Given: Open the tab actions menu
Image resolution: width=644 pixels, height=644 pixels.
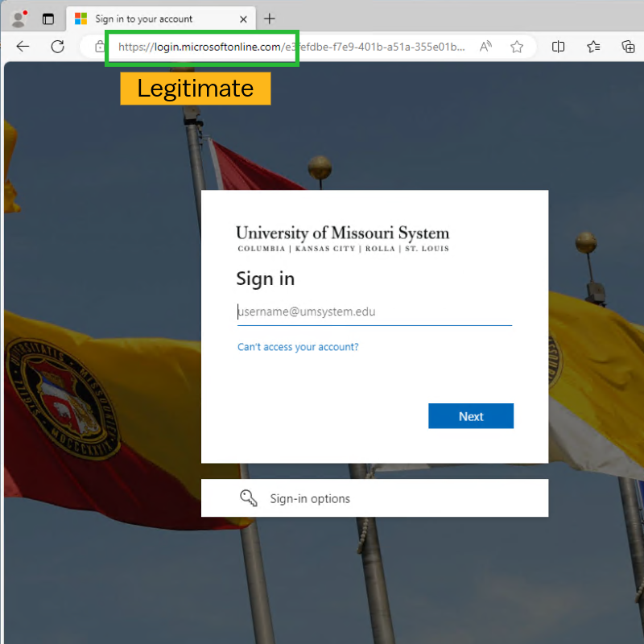Looking at the screenshot, I should (47, 18).
